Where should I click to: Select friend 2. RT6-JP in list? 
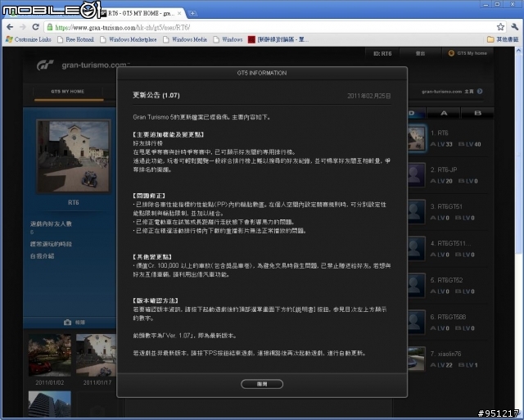[448, 175]
